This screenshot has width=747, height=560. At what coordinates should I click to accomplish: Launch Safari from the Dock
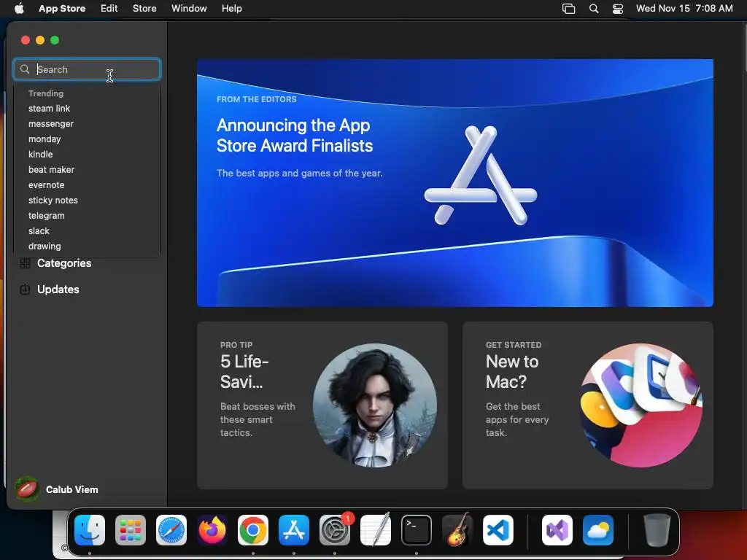point(171,530)
